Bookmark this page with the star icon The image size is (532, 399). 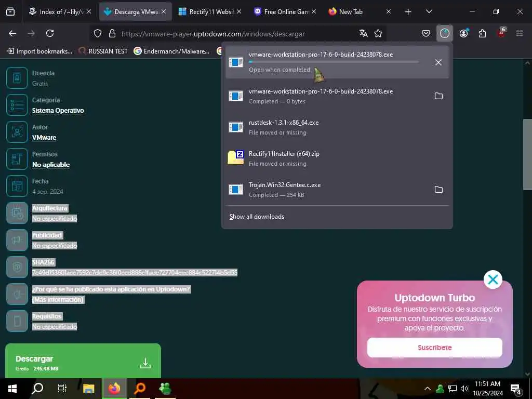(x=378, y=33)
